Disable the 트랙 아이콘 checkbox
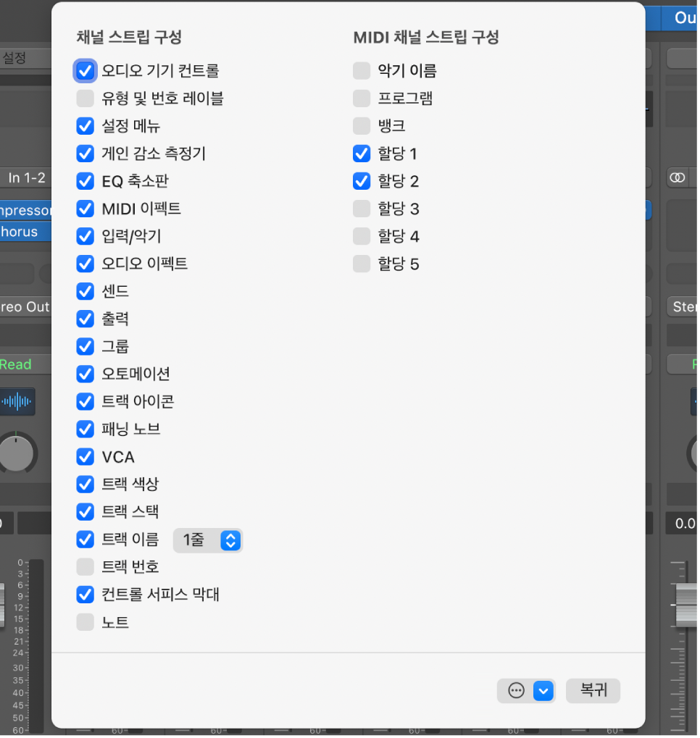The height and width of the screenshot is (738, 700). (x=86, y=401)
